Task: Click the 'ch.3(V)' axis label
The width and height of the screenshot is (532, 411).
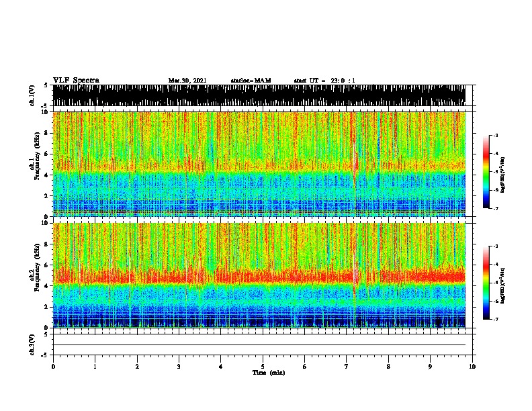Action: (x=32, y=345)
